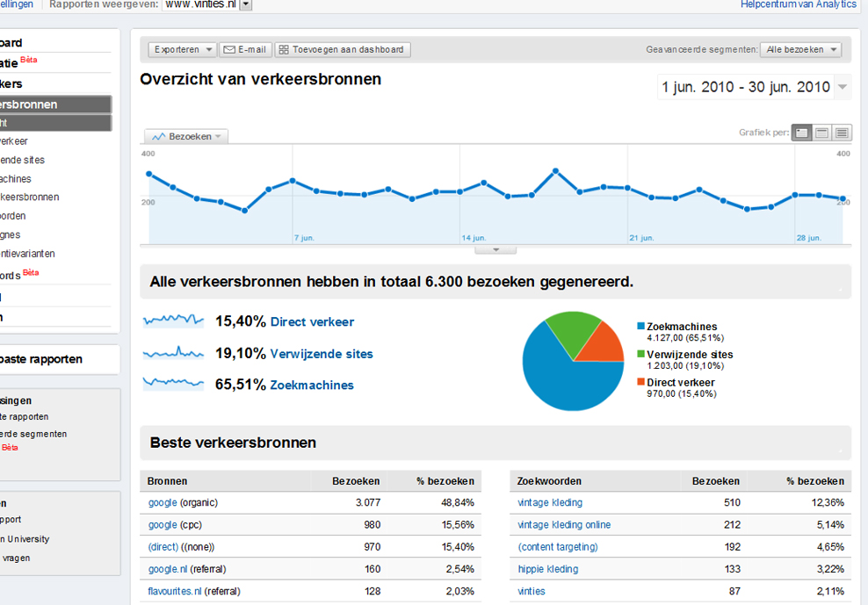The height and width of the screenshot is (605, 868).
Task: Open the Exporteren dropdown
Action: coord(183,50)
